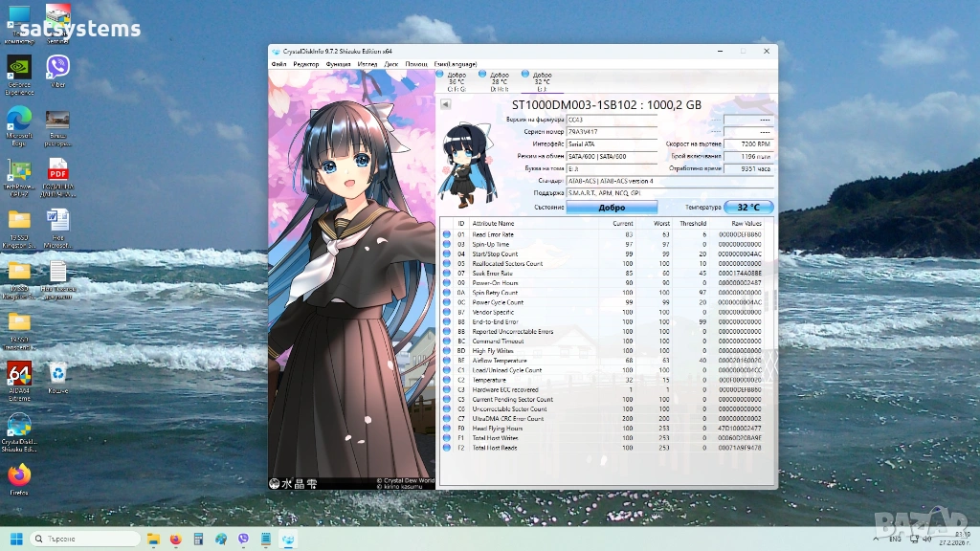
Task: Open the Функция menu
Action: (x=337, y=64)
